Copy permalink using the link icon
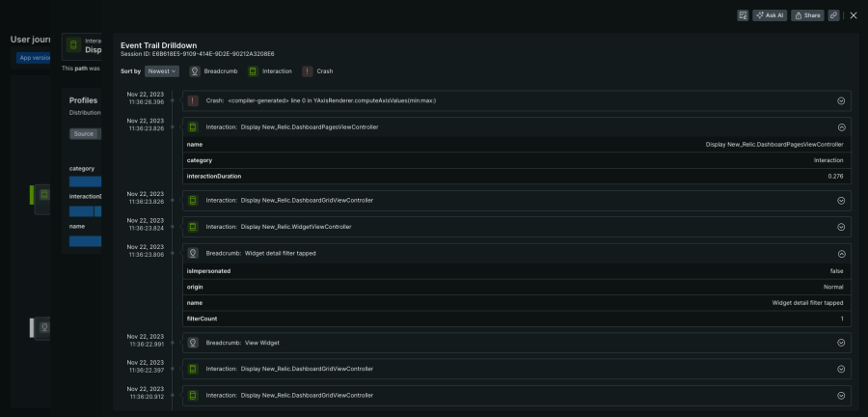The image size is (868, 417). coord(833,15)
